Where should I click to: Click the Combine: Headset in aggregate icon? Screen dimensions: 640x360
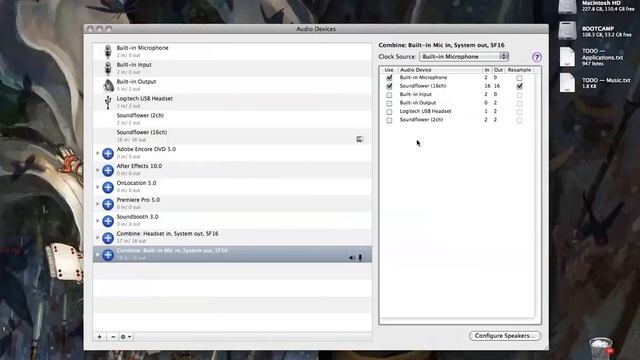[108, 238]
